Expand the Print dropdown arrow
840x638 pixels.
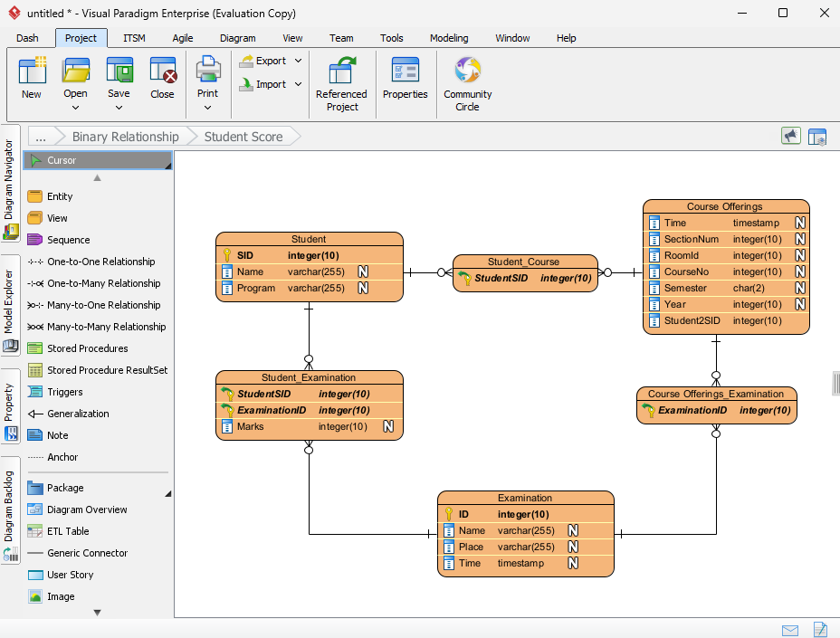pos(208,108)
